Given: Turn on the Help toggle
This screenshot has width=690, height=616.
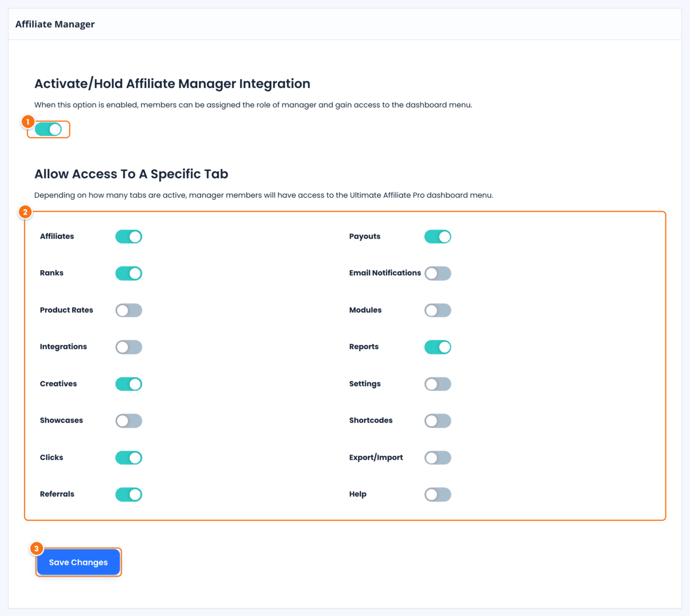Looking at the screenshot, I should (438, 494).
